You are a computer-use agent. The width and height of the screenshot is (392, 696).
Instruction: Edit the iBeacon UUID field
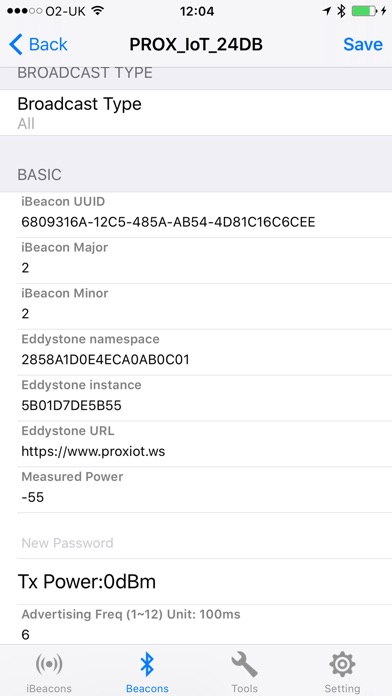(x=205, y=214)
